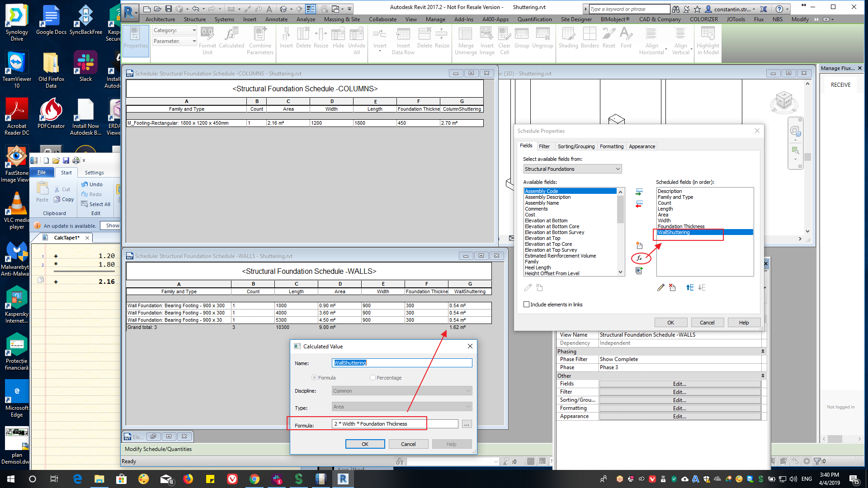This screenshot has width=868, height=488.
Task: Select the Combine Parameters tool
Action: pyautogui.click(x=260, y=40)
